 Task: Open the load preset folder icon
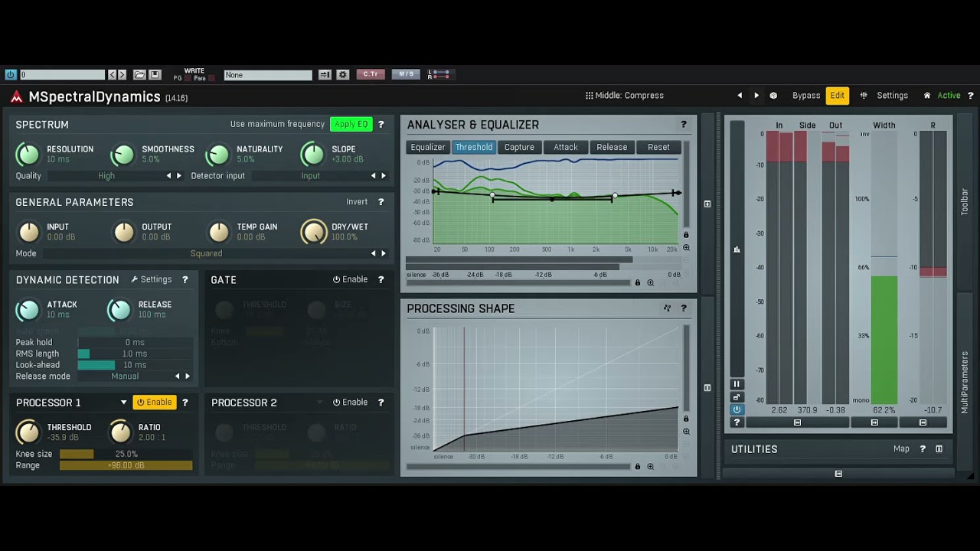click(139, 75)
